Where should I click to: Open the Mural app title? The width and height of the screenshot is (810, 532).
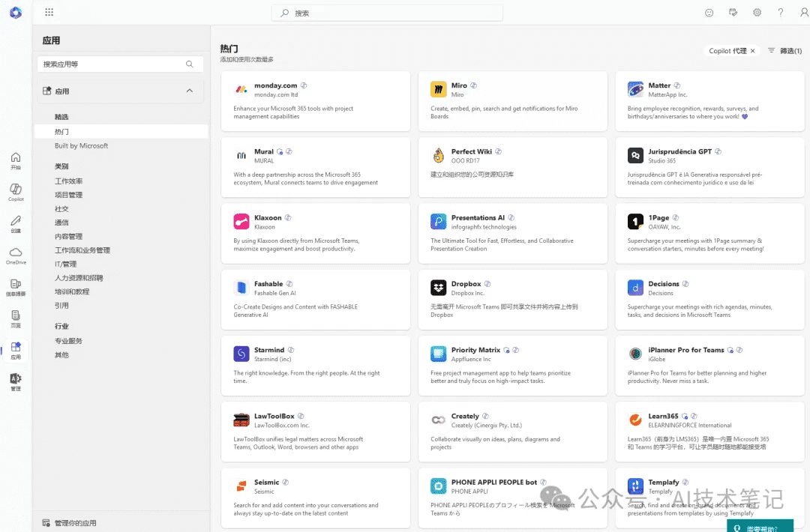coord(263,151)
